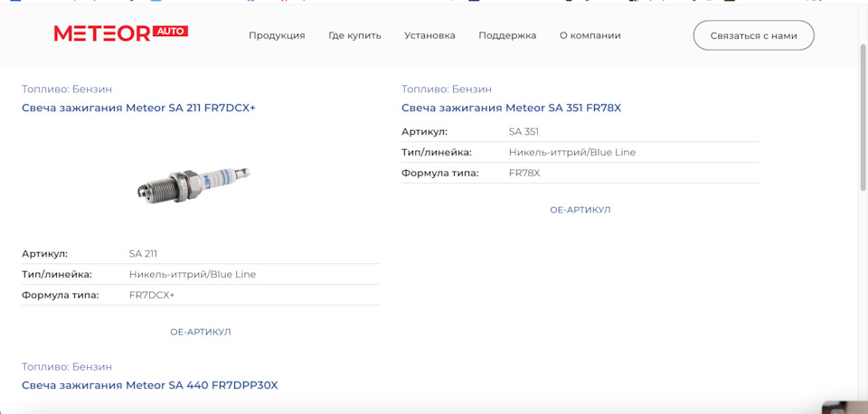Open the Где купить menu item
Screen dimensions: 868x414
pyautogui.click(x=354, y=35)
